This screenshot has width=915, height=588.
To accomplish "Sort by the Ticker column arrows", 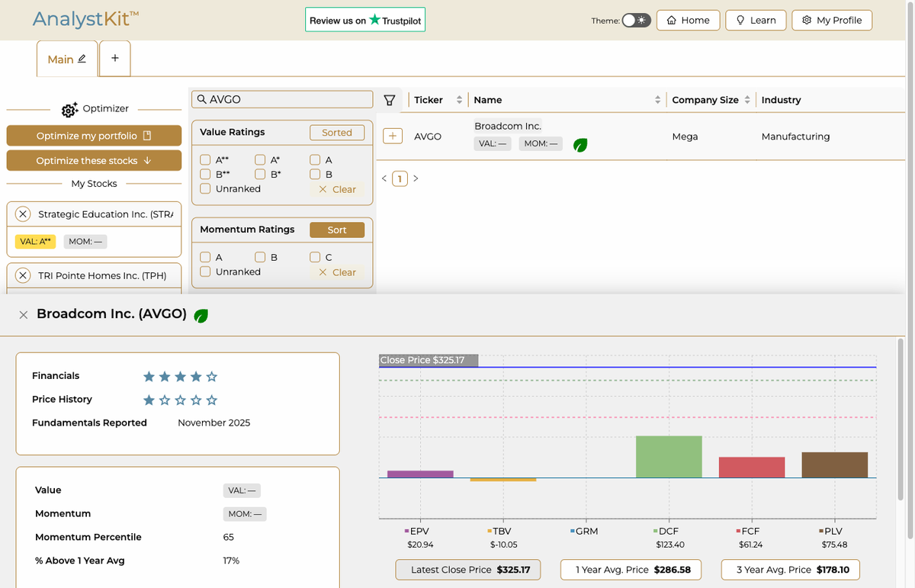I will pyautogui.click(x=459, y=100).
